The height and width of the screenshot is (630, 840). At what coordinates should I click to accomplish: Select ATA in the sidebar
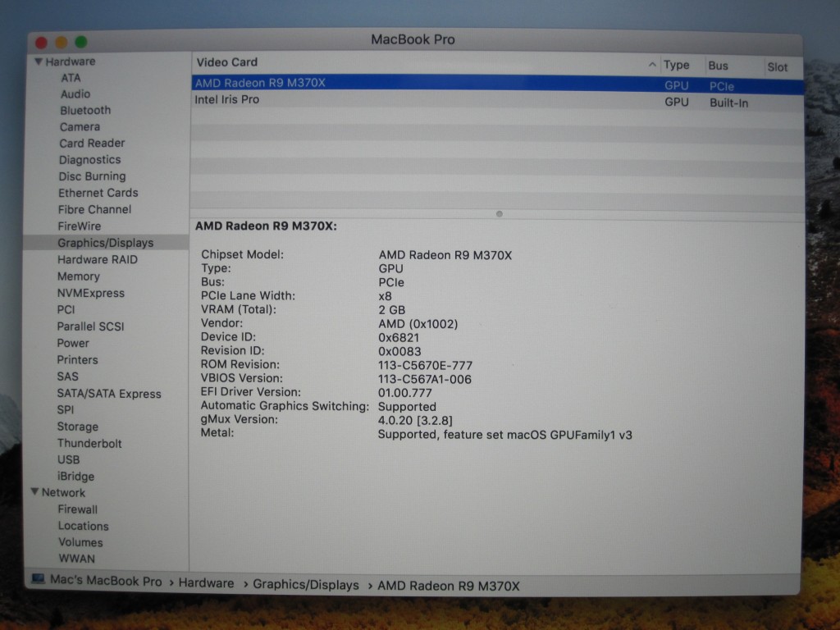coord(71,78)
